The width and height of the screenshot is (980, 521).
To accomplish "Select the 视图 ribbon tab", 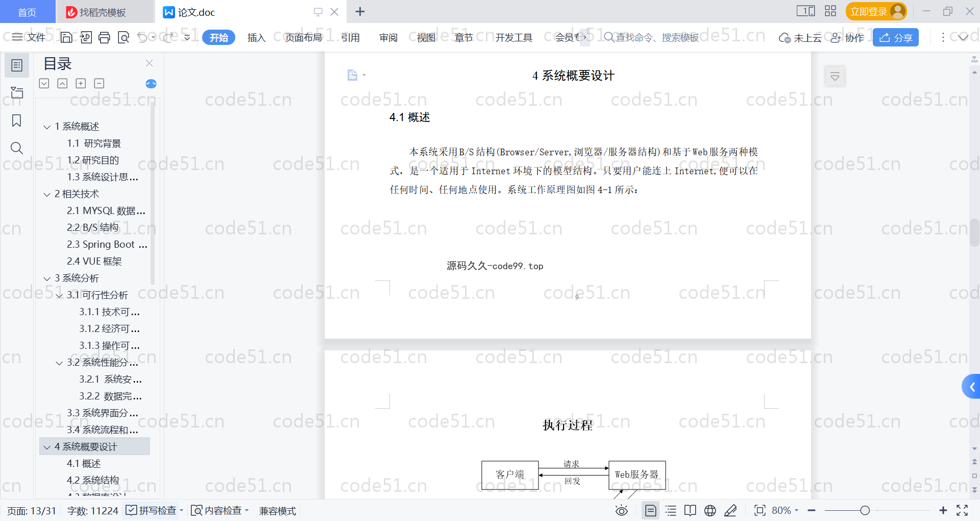I will pos(426,37).
